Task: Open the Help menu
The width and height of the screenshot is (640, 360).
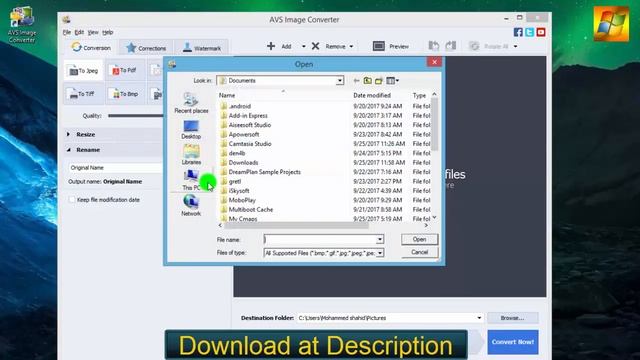Action: (107, 32)
